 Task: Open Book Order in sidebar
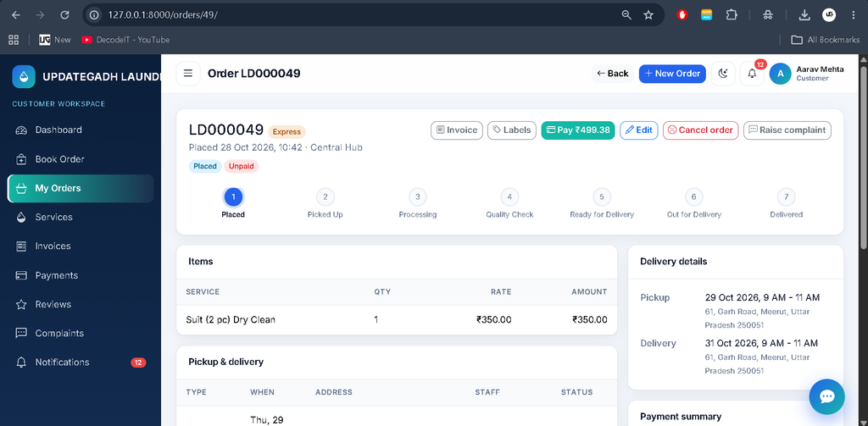point(81,159)
